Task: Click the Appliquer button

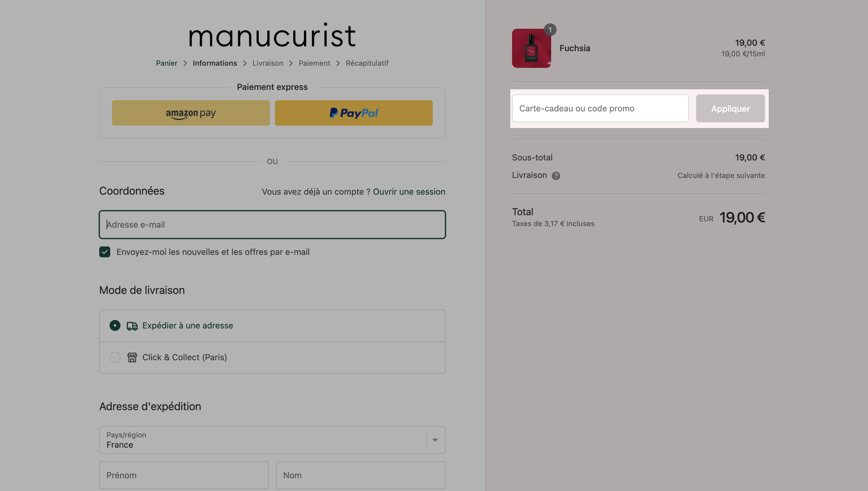Action: pos(730,109)
